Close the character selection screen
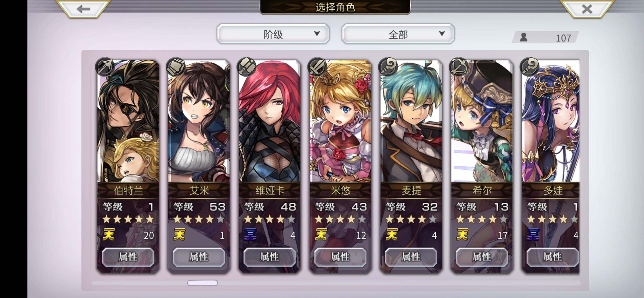644x298 pixels. (587, 9)
